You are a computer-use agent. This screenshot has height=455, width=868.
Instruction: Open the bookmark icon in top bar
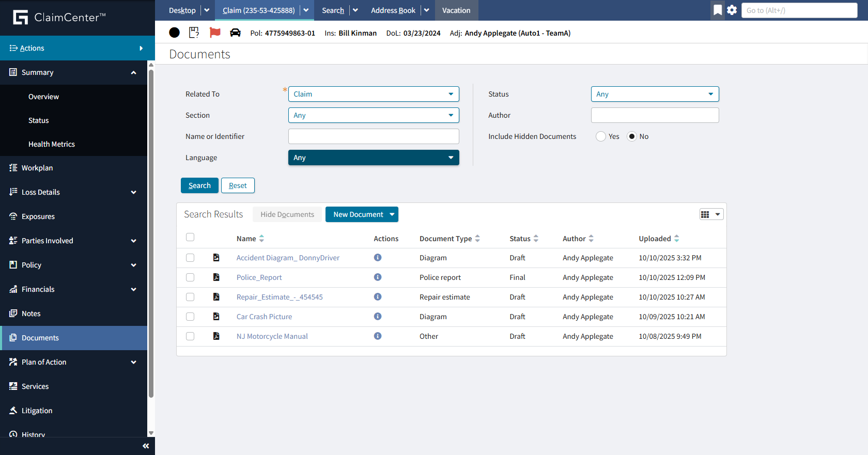click(x=718, y=10)
